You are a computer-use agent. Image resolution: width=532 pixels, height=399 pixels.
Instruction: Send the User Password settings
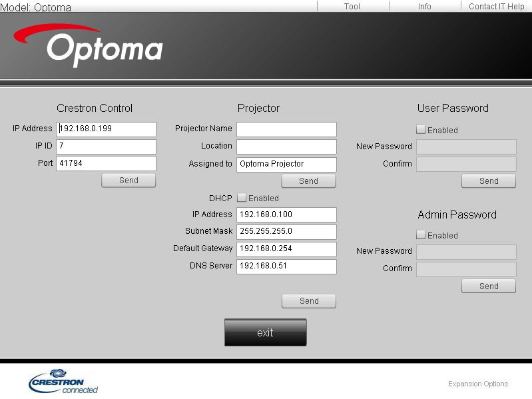pyautogui.click(x=489, y=181)
